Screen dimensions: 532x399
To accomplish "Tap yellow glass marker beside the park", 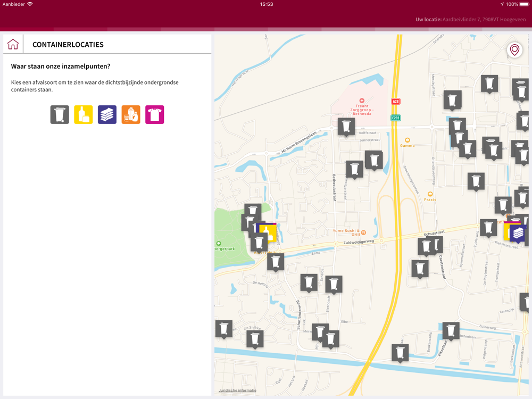I will pos(268,234).
